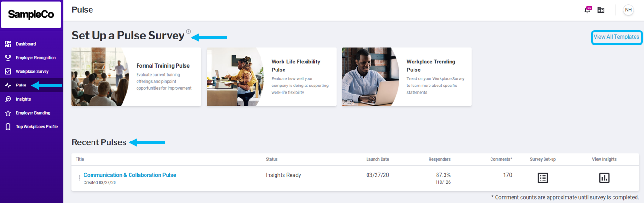The height and width of the screenshot is (203, 644).
Task: Click the Dashboard grid icon in sidebar
Action: coord(8,44)
